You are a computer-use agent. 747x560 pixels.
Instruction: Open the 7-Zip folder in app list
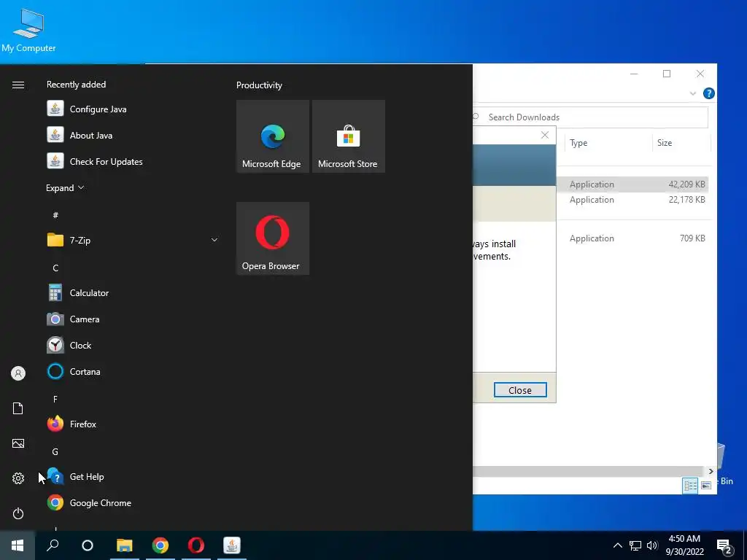click(133, 240)
